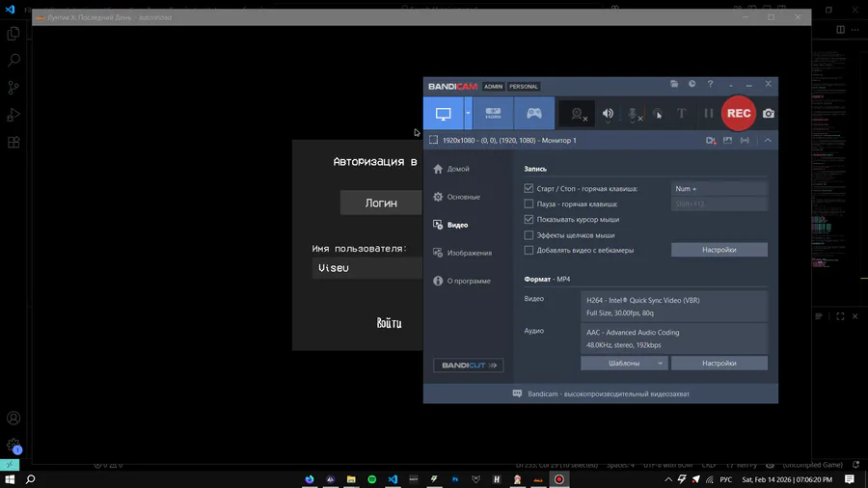
Task: Click the РУС language indicator
Action: coord(725,479)
